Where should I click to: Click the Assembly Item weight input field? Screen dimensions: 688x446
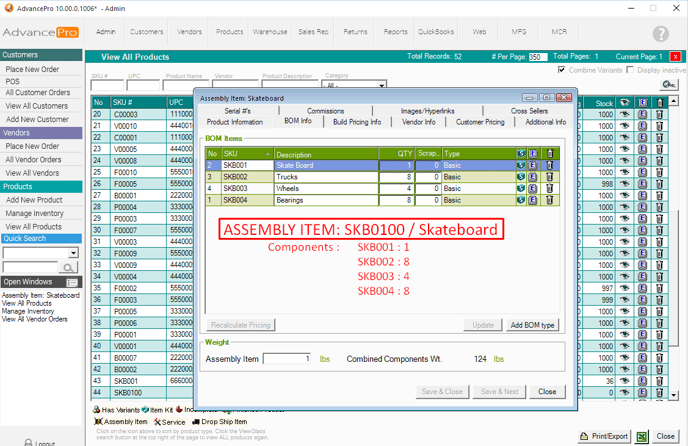[288, 358]
